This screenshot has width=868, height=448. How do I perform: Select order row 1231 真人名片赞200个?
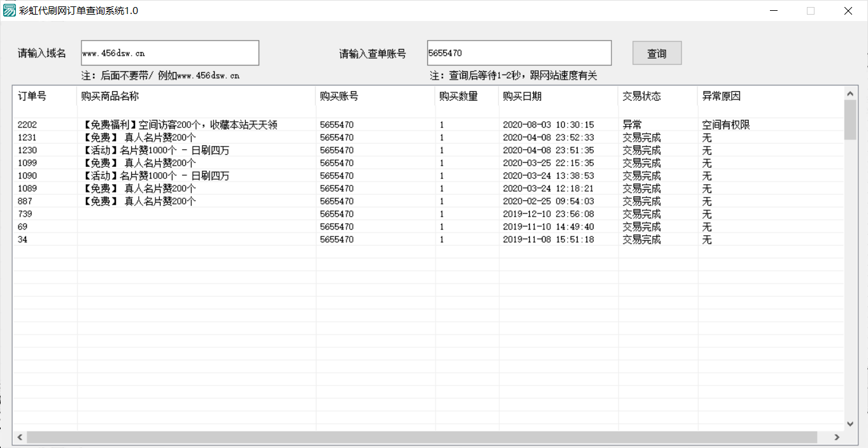pos(255,137)
